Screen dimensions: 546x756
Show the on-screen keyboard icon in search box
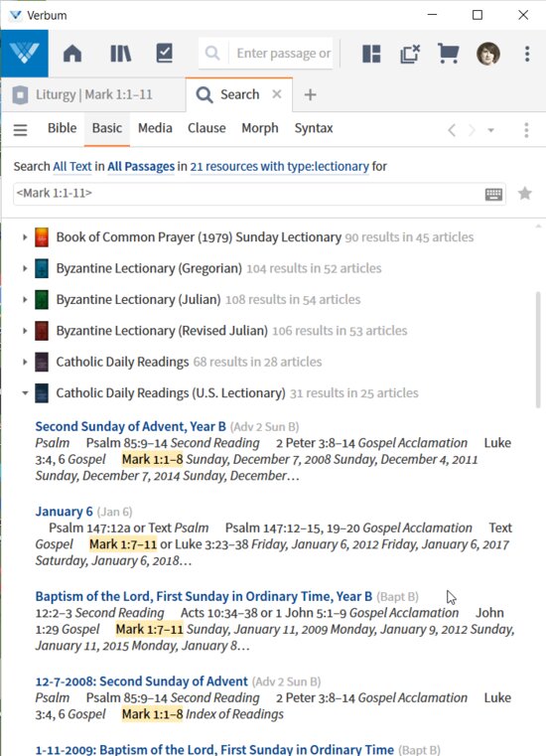click(x=493, y=194)
